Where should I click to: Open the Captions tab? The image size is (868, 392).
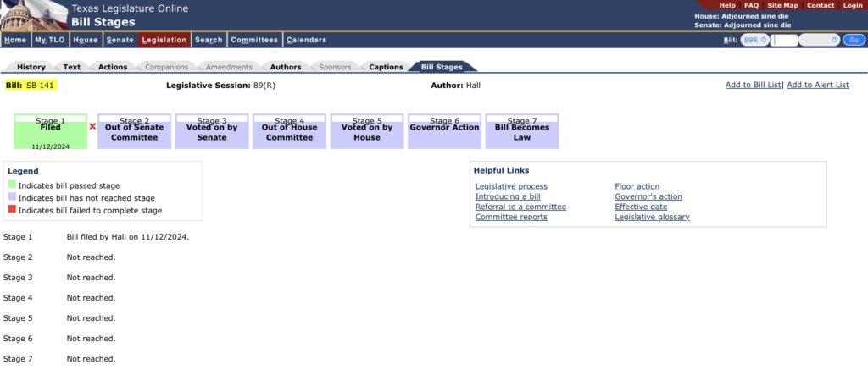click(x=386, y=67)
